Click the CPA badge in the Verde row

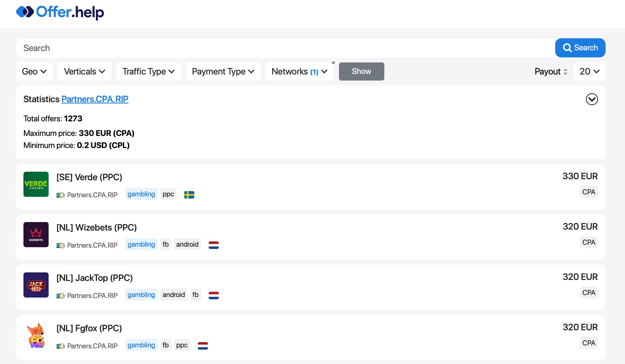pyautogui.click(x=589, y=192)
